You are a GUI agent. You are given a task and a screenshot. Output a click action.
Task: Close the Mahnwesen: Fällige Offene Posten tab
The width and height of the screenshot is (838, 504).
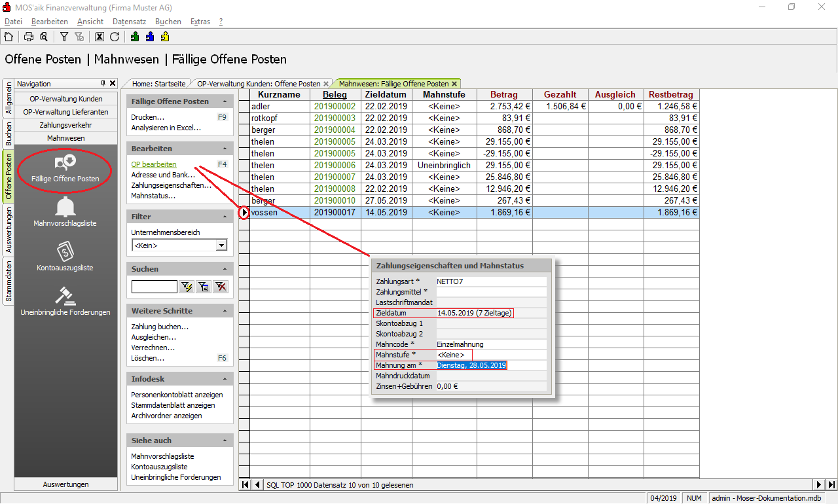[454, 84]
